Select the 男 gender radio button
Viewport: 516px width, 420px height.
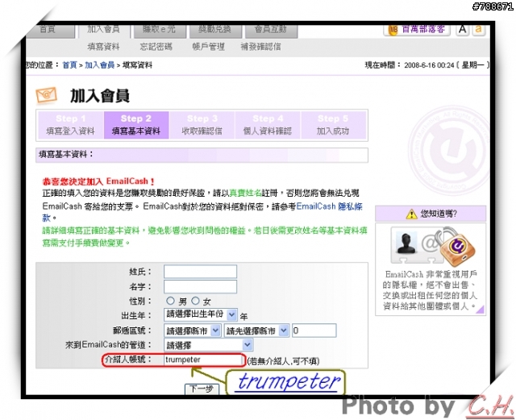(170, 301)
